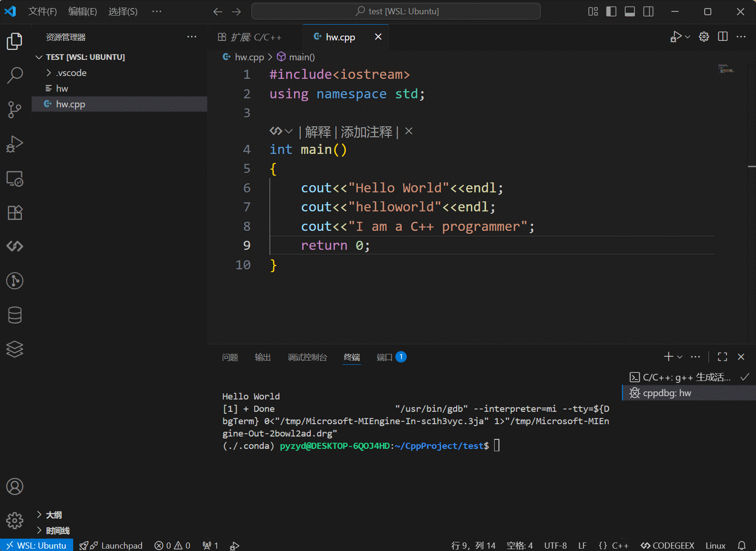The width and height of the screenshot is (756, 551).
Task: Open the Explorer view in activity bar
Action: point(15,41)
